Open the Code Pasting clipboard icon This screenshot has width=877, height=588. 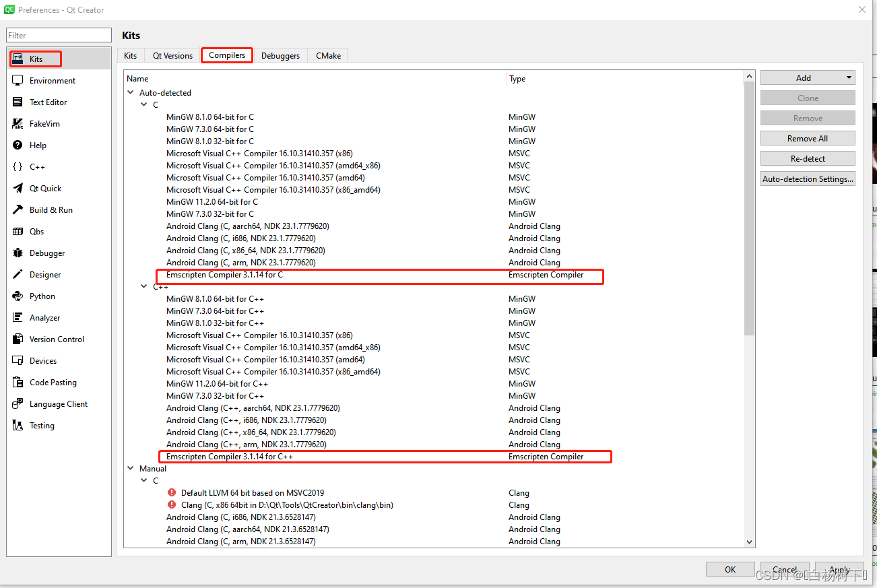[x=18, y=382]
